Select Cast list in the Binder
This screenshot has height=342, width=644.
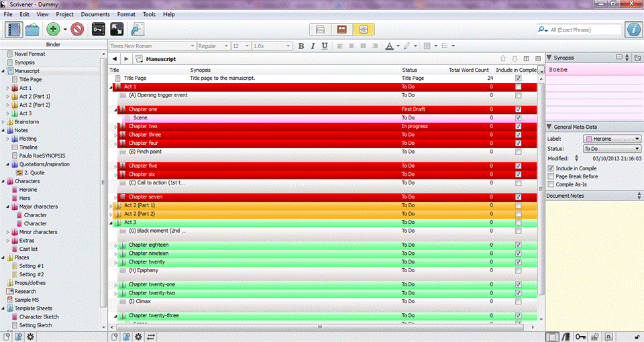click(29, 249)
